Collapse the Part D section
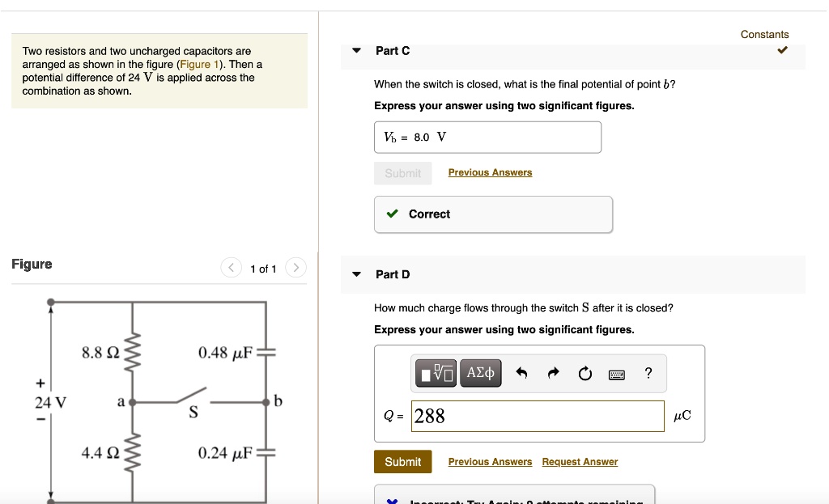829x504 pixels. (357, 274)
